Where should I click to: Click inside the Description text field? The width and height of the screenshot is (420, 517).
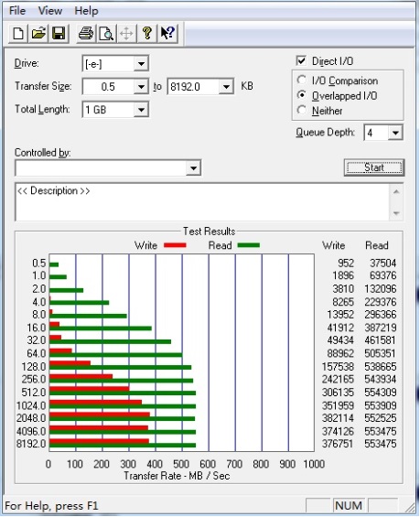click(202, 202)
